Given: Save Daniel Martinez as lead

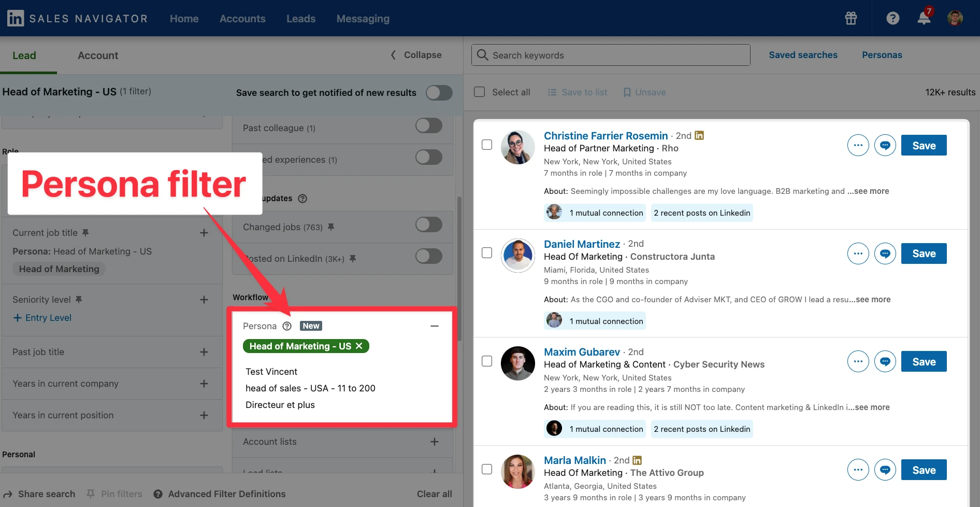Looking at the screenshot, I should coord(924,253).
